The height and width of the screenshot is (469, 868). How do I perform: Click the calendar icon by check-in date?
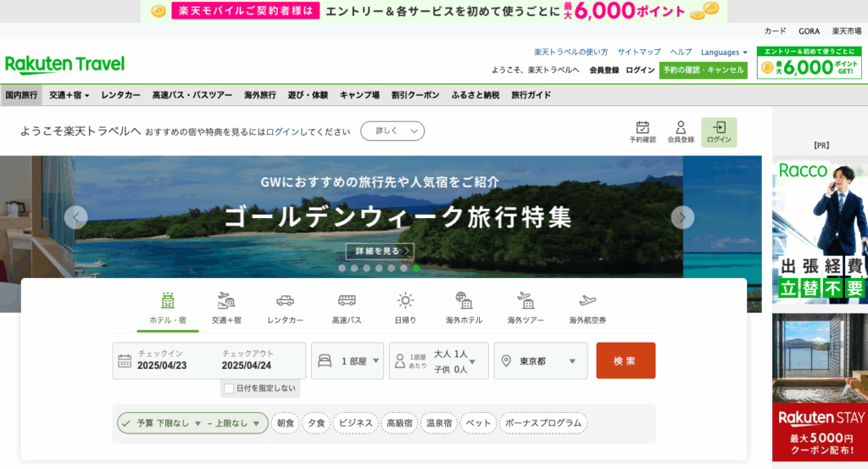click(125, 361)
